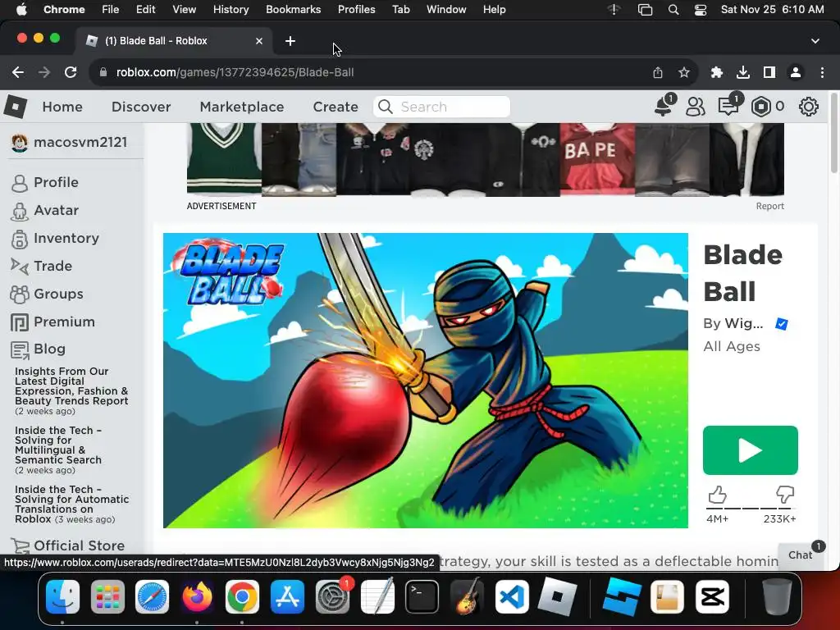This screenshot has height=630, width=840.
Task: Select the Blade Ball - Roblox tab
Action: [x=175, y=41]
